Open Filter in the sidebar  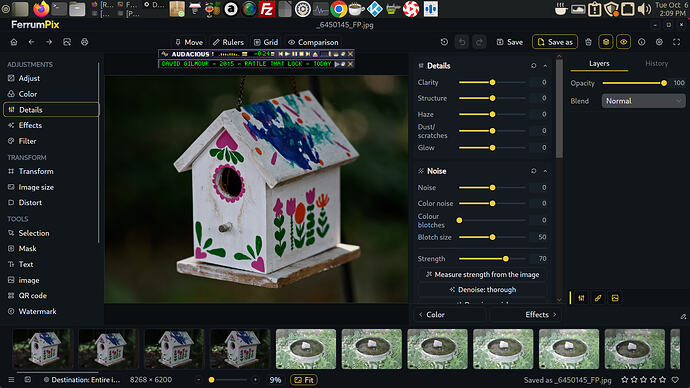[x=51, y=141]
